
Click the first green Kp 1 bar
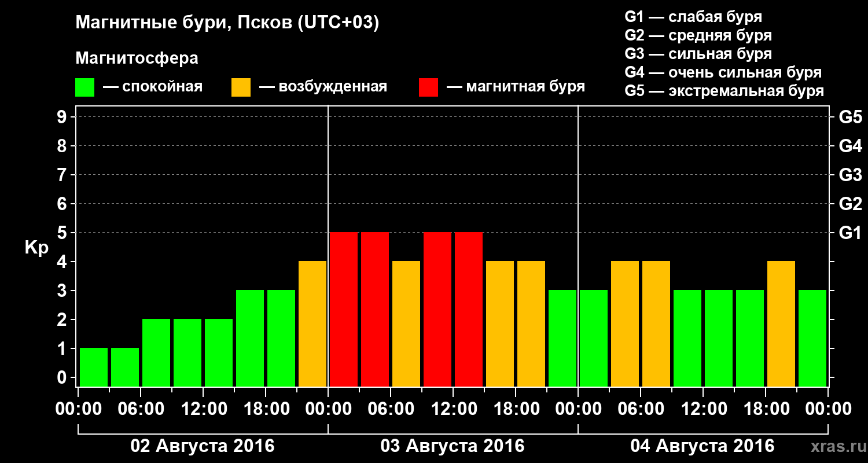94,367
